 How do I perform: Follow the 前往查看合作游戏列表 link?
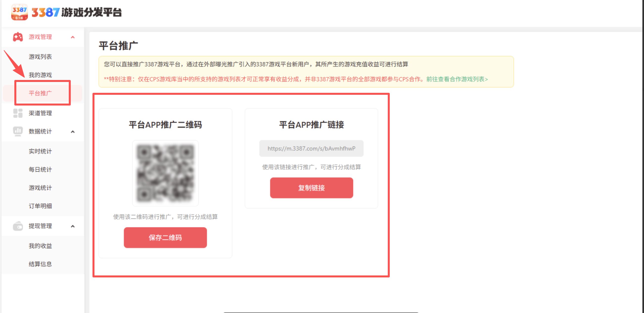[457, 79]
